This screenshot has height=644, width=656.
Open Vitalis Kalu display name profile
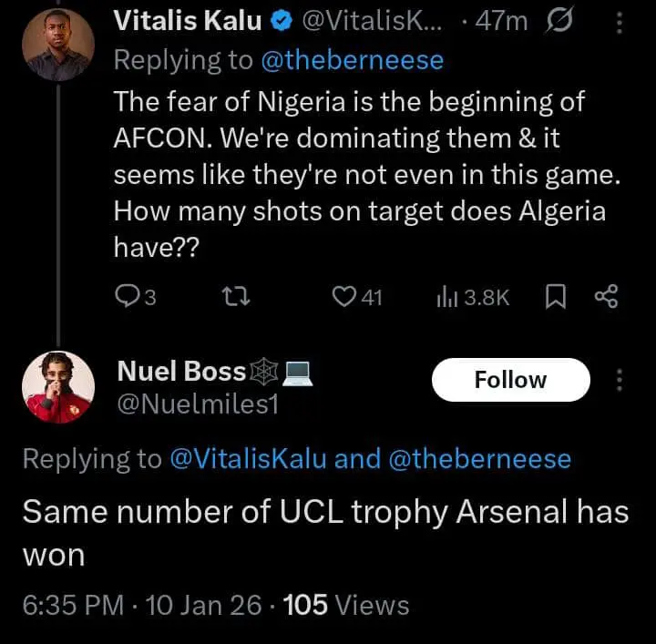click(x=190, y=22)
